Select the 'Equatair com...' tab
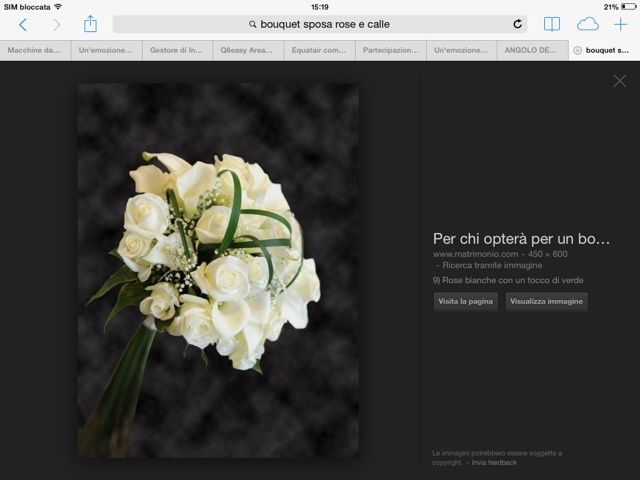 319,50
